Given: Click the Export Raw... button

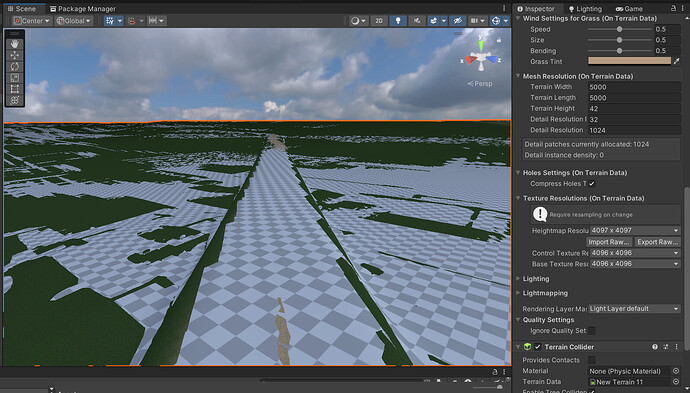Looking at the screenshot, I should (657, 242).
